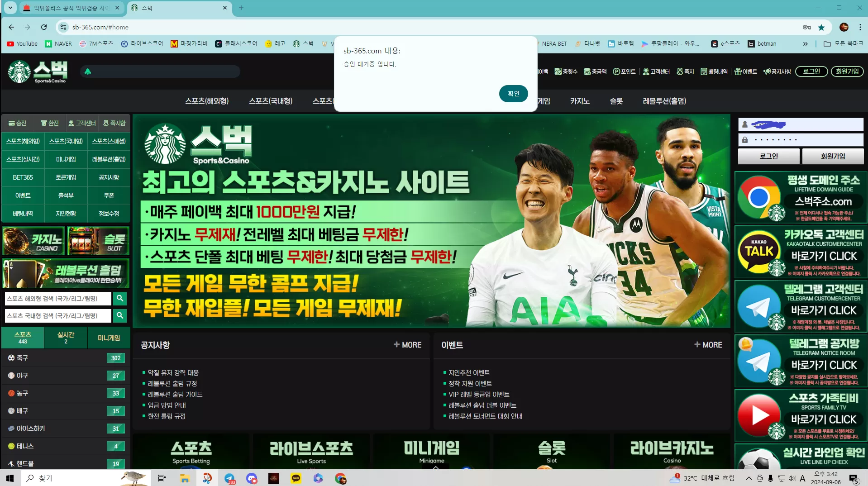
Task: Open the NAVER bookmark
Action: click(58, 44)
